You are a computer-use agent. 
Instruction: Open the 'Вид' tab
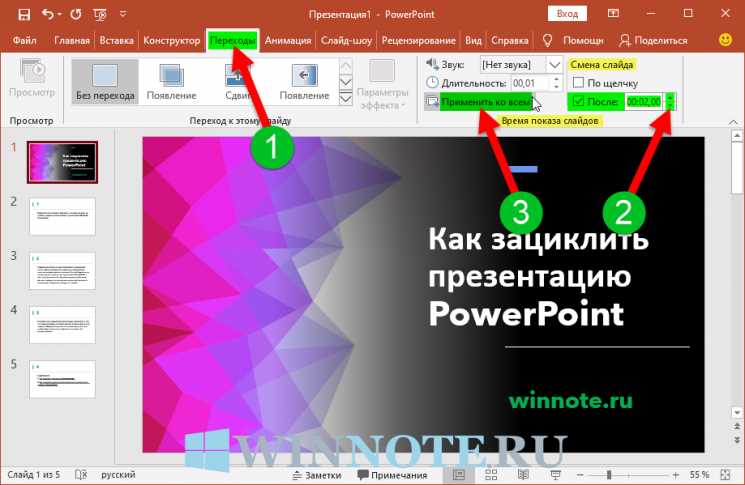point(473,41)
